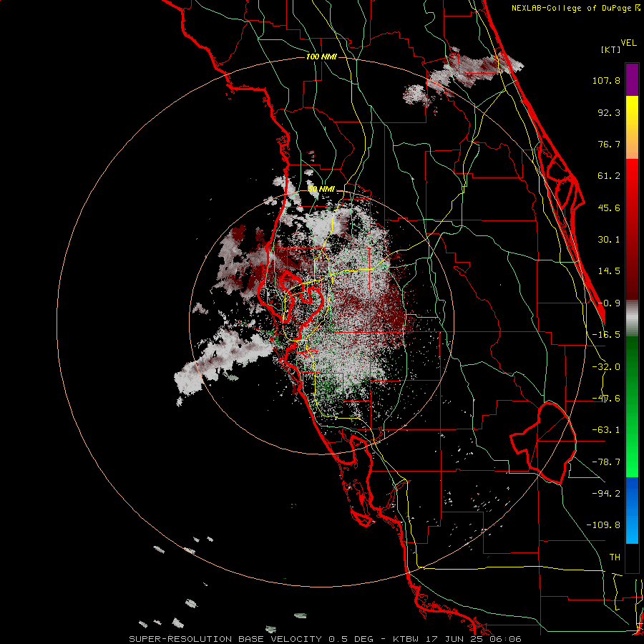Select the -109.8 velocity scale value

[603, 525]
